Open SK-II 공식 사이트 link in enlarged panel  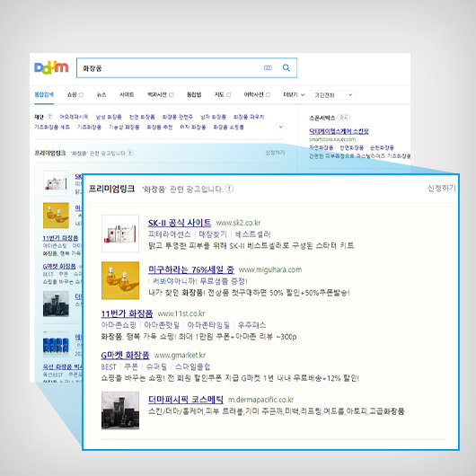point(180,223)
